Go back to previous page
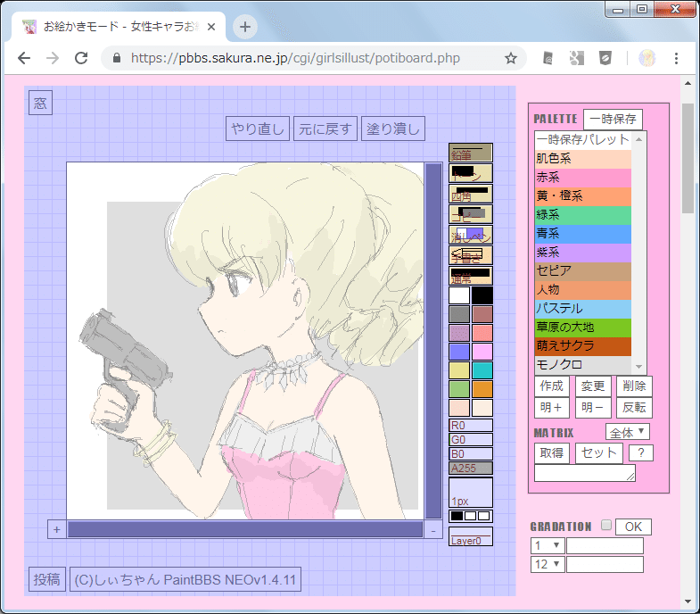 coord(24,58)
